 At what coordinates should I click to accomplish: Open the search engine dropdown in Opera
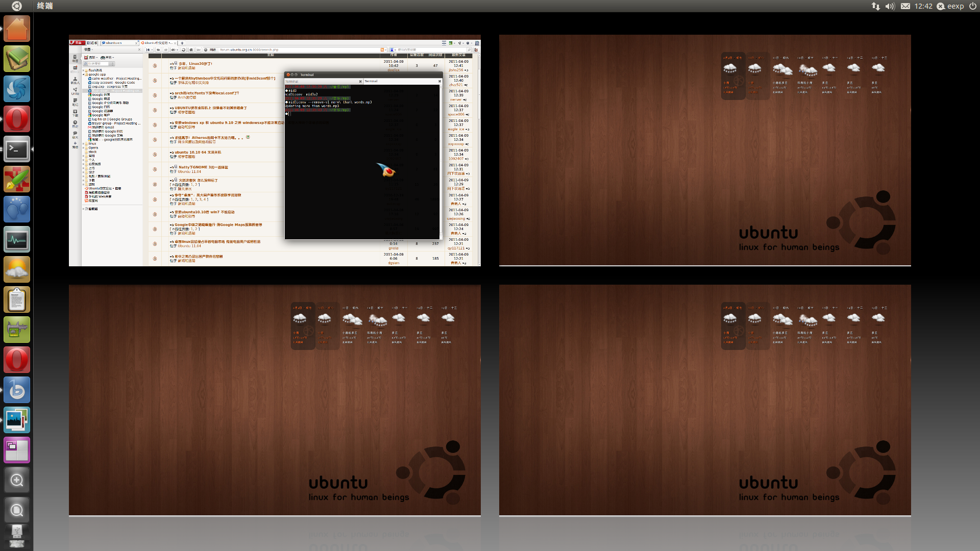(x=393, y=49)
